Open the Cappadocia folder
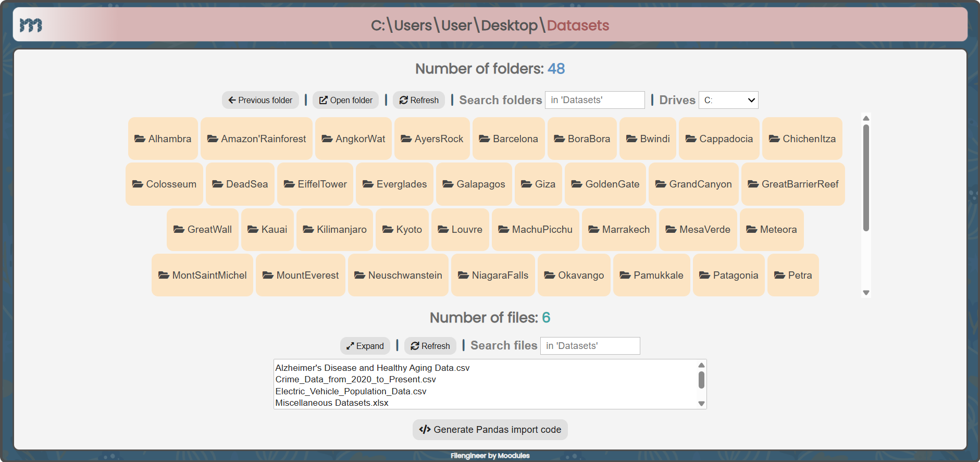The height and width of the screenshot is (462, 980). pos(719,139)
